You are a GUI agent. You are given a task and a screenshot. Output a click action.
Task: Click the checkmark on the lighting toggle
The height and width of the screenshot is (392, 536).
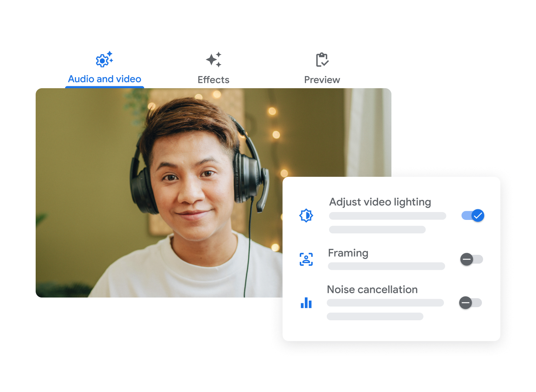478,215
